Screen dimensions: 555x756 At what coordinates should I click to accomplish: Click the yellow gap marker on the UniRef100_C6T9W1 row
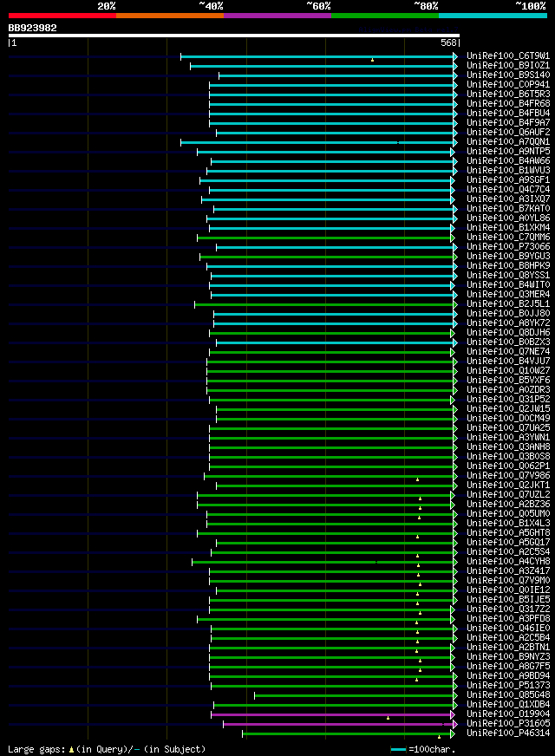click(x=372, y=60)
